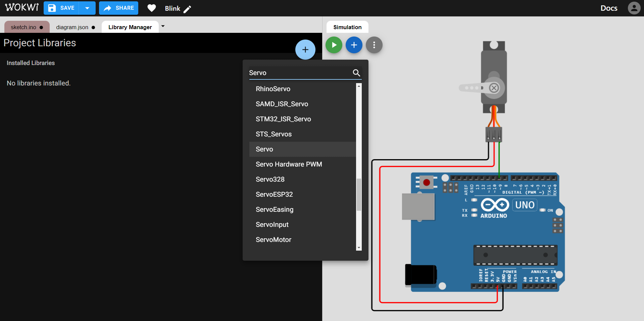Screen dimensions: 644x321
Task: Open the user account avatar
Action: [634, 8]
